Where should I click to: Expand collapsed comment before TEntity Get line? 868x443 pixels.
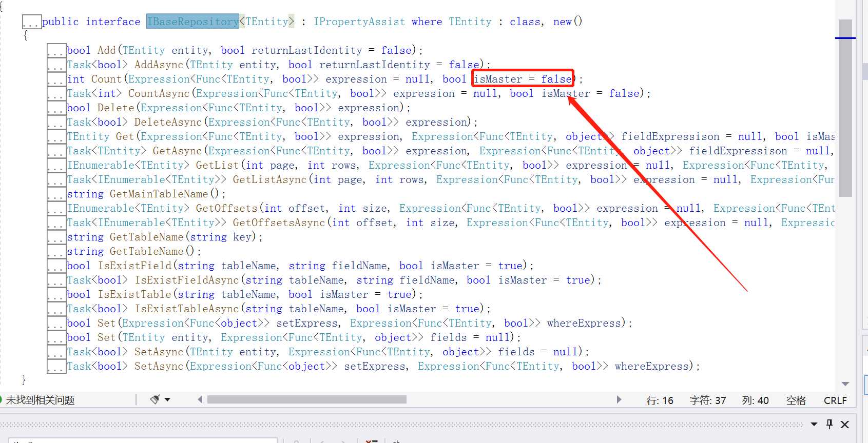coord(56,137)
